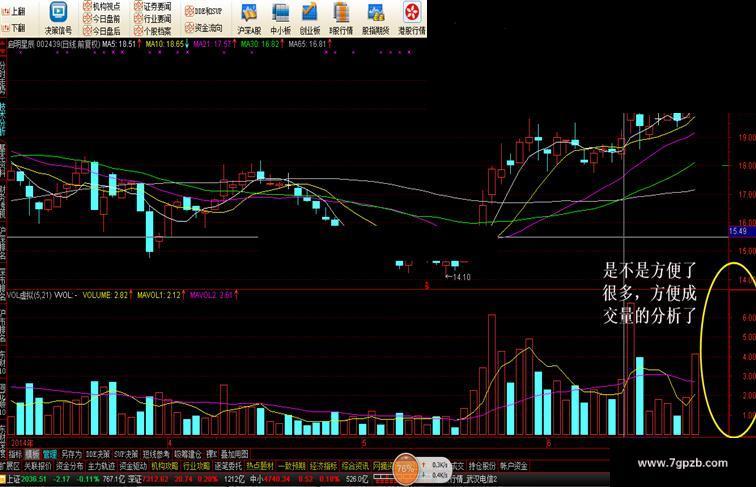Open the 主力轨迹 bottom tab
756x487 pixels.
click(101, 466)
